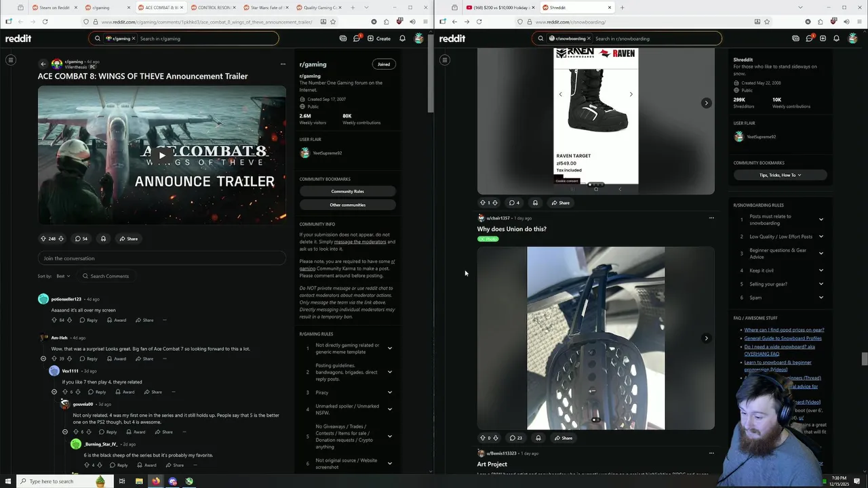This screenshot has width=868, height=488.
Task: Open a new tab in the Shreddit window
Action: pos(622,7)
